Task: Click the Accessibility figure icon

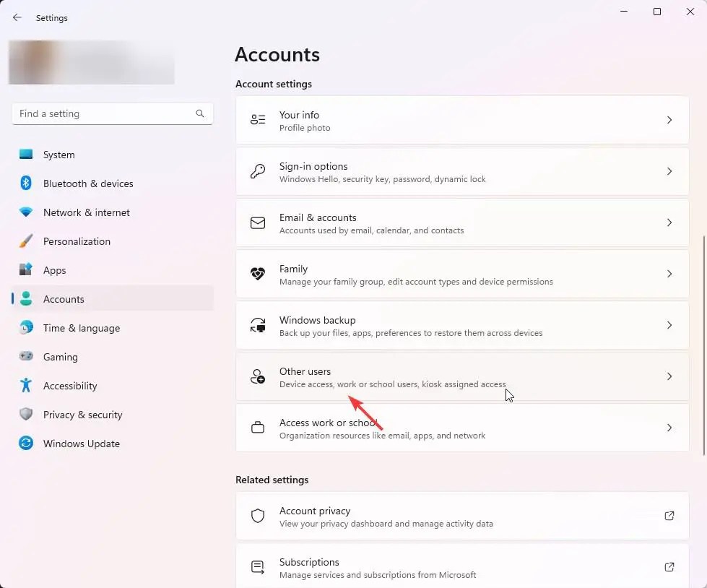Action: (x=26, y=386)
